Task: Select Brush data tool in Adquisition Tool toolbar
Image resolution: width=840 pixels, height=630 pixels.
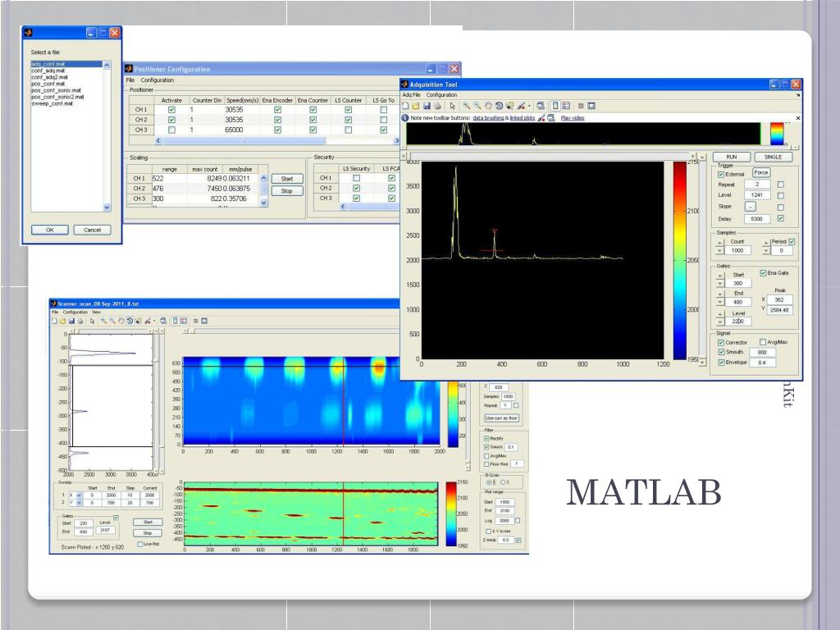Action: [521, 106]
